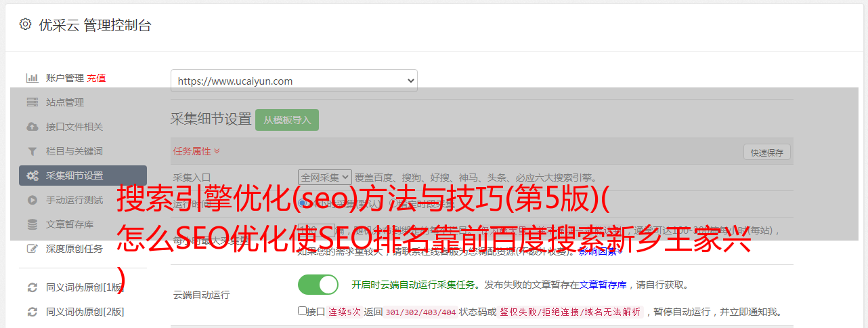
Task: Click the refresh icon for 同义词伪原创[2版]
Action: [x=32, y=312]
